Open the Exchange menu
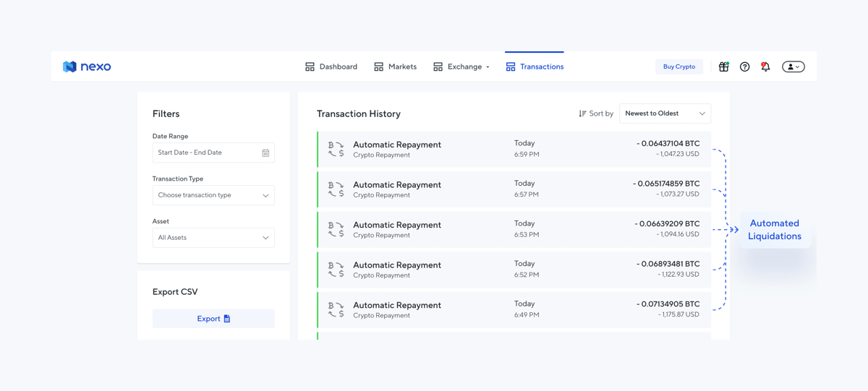Image resolution: width=868 pixels, height=391 pixels. 461,66
